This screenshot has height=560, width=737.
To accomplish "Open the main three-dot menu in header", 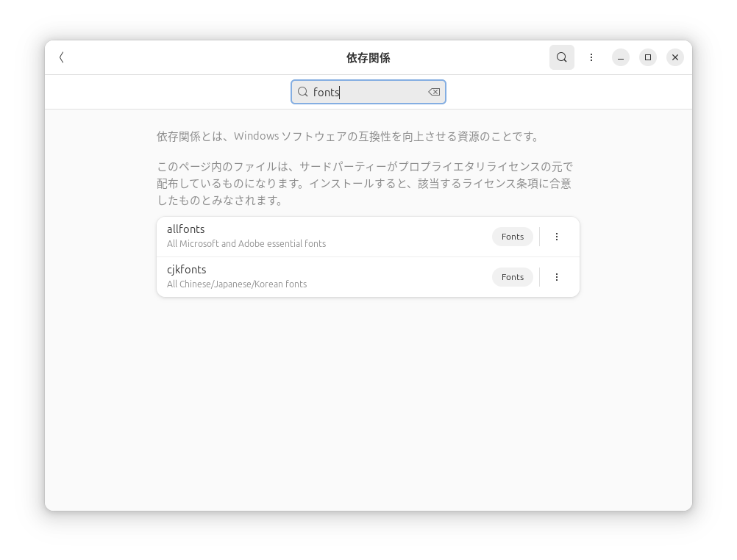I will click(591, 57).
